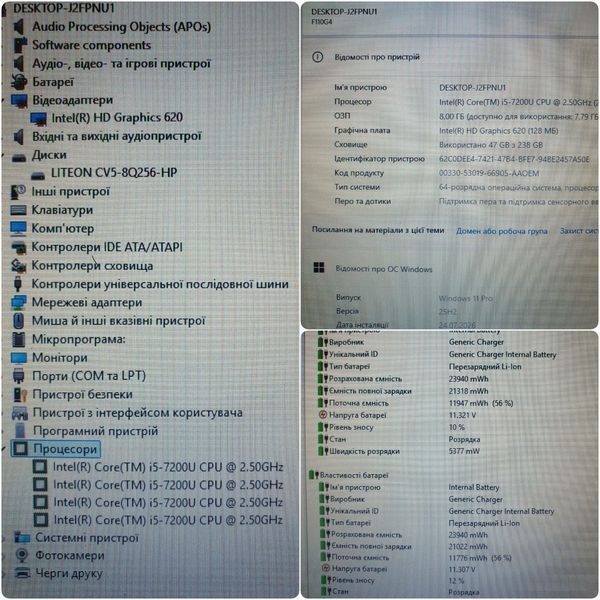Click the Комп'ютер monitor icon
Screen dimensions: 600x600
click(18, 228)
